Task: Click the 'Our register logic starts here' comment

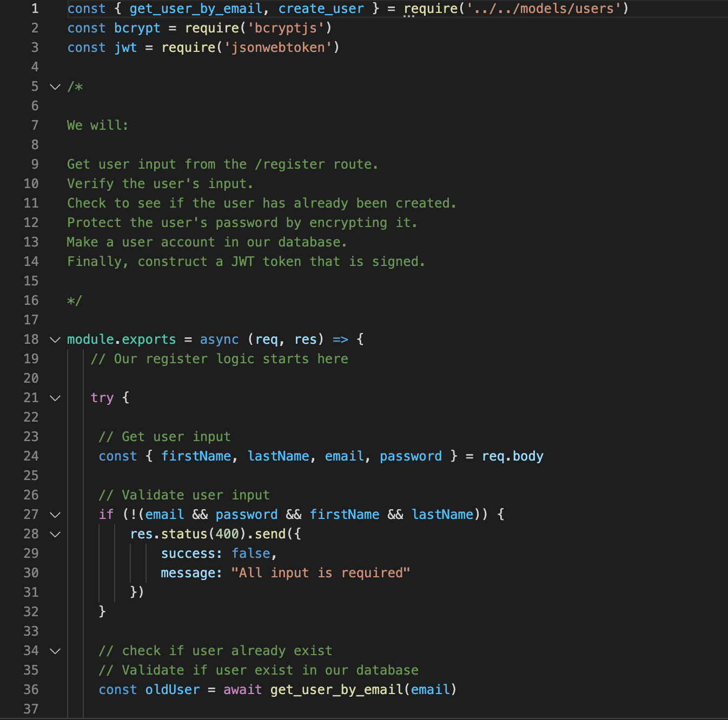Action: pos(220,359)
